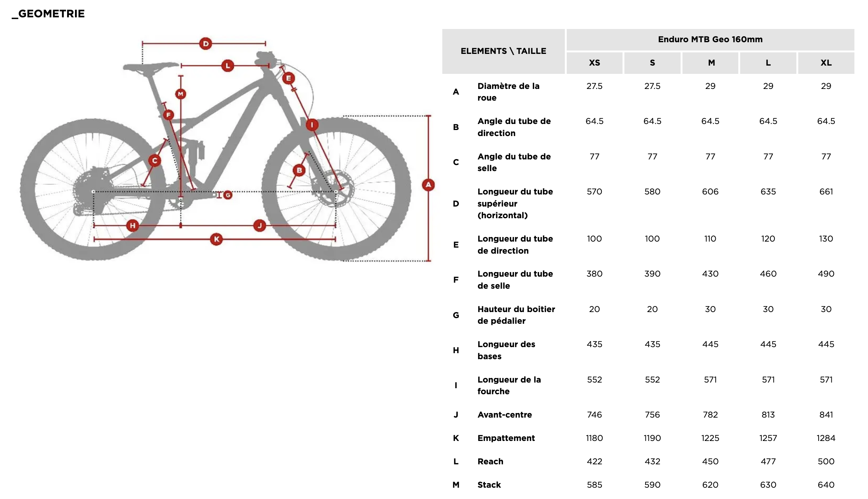
Task: Select the XL size column header
Action: (x=826, y=63)
